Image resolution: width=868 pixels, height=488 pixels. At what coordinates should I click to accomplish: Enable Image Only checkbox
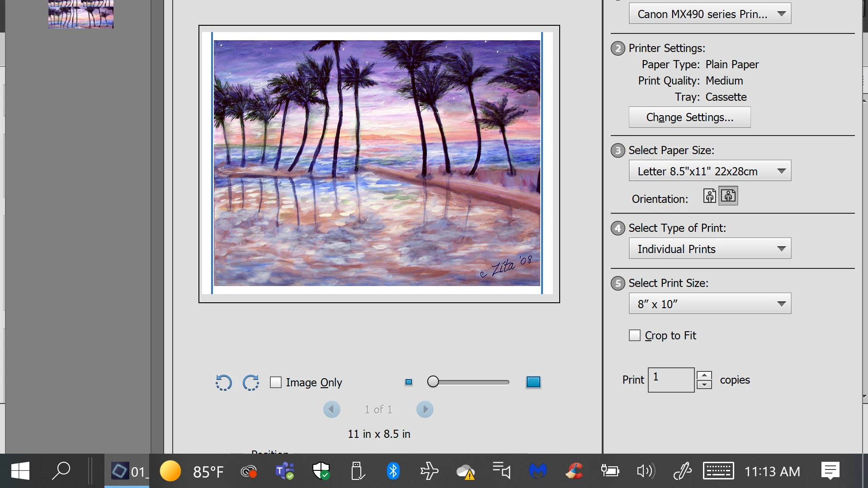click(x=275, y=382)
